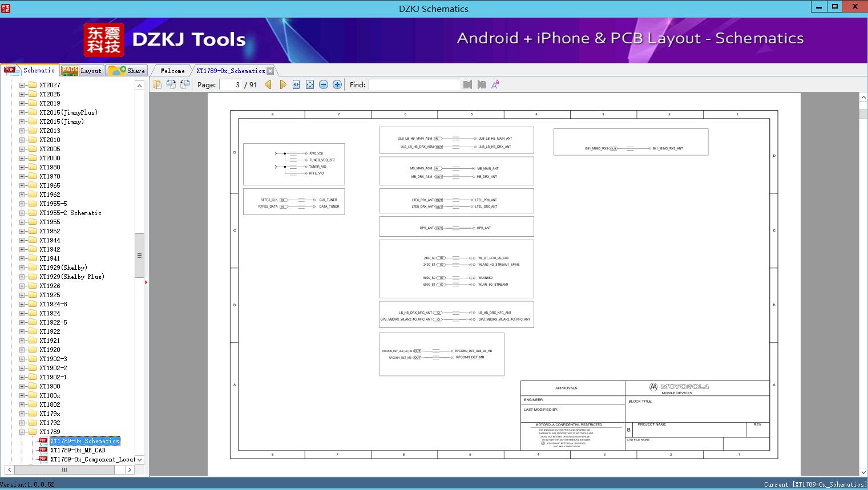868x490 pixels.
Task: Expand the XT1965 folder
Action: (x=22, y=185)
